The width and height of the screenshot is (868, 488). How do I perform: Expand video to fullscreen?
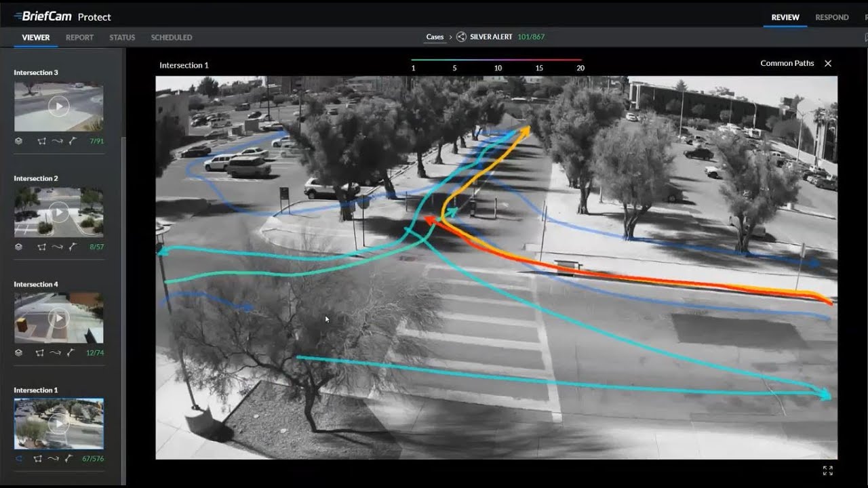827,470
